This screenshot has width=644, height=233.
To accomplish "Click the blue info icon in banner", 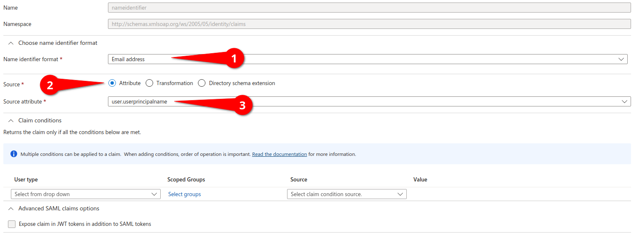I will [x=14, y=154].
